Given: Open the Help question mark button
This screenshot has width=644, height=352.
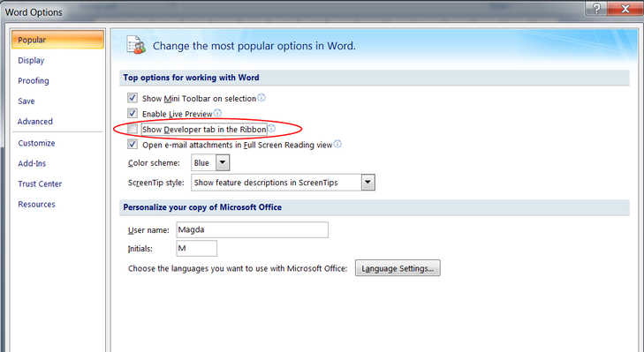Looking at the screenshot, I should pos(596,8).
